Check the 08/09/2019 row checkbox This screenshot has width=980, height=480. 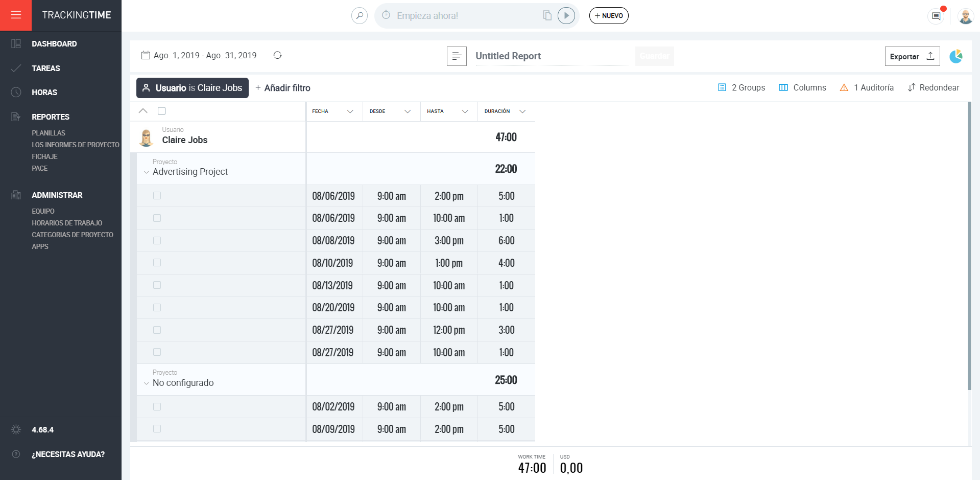(x=157, y=428)
